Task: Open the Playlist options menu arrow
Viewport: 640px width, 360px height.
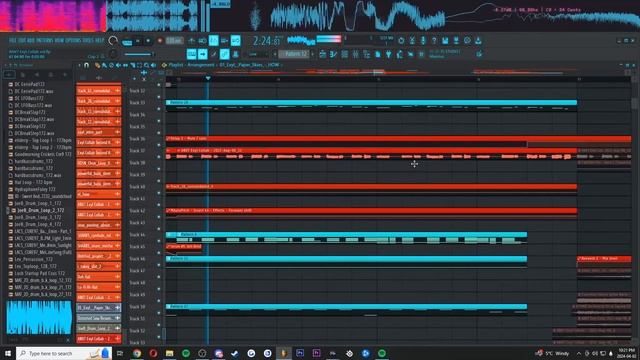Action: 79,65
